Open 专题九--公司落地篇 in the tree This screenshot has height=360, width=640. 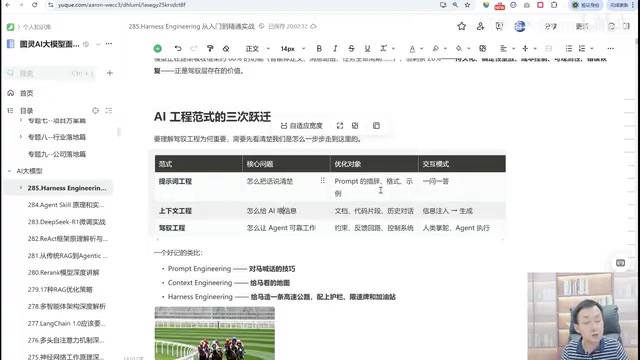[x=57, y=154]
